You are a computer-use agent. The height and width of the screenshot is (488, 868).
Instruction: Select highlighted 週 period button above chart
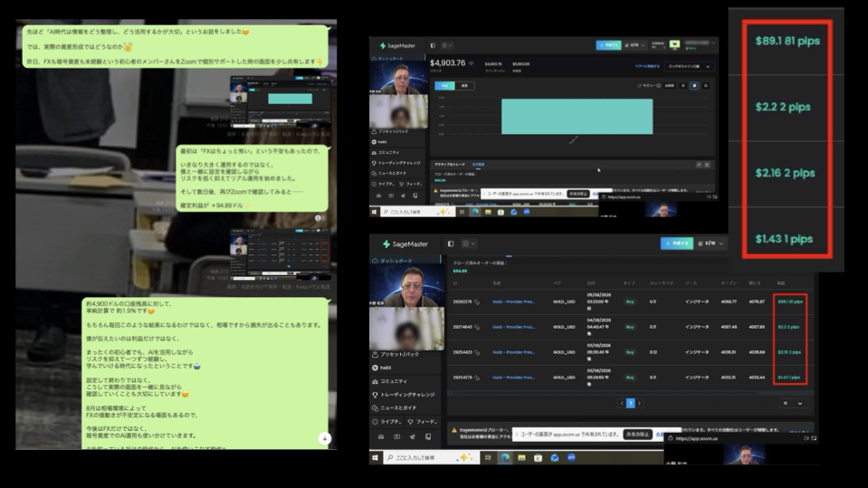(x=694, y=86)
